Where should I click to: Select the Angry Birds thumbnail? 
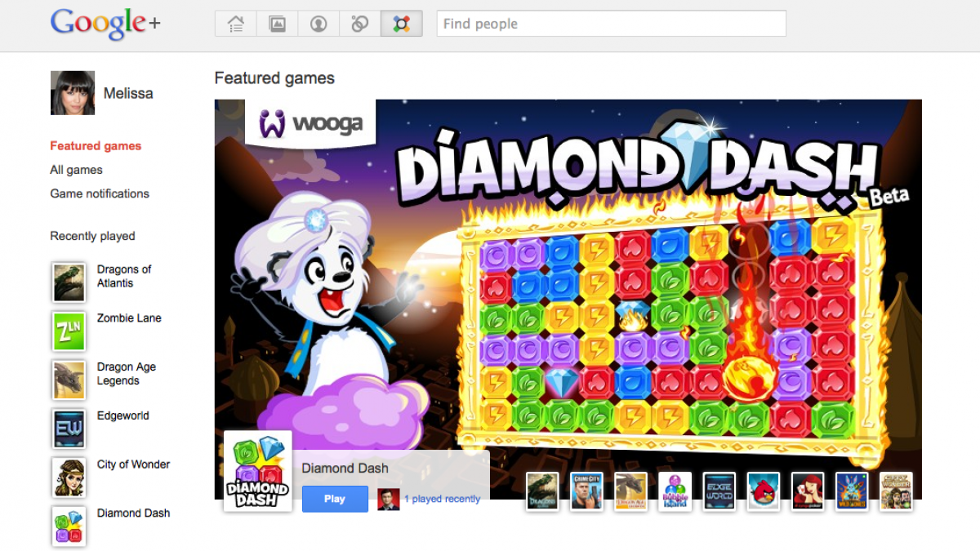(x=764, y=491)
